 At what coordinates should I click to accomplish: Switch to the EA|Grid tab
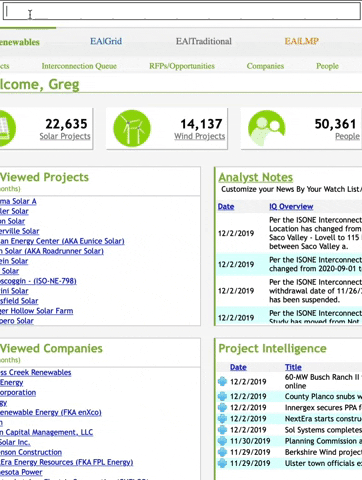tap(106, 41)
